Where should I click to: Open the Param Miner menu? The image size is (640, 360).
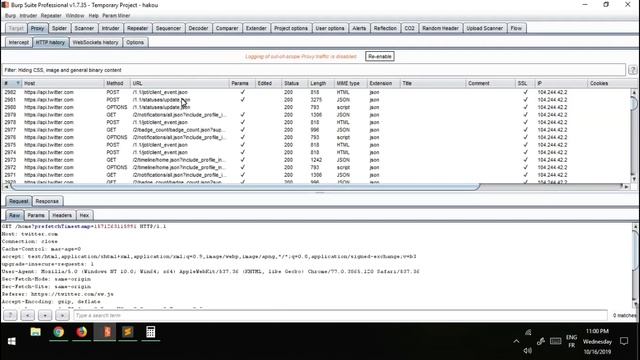116,16
